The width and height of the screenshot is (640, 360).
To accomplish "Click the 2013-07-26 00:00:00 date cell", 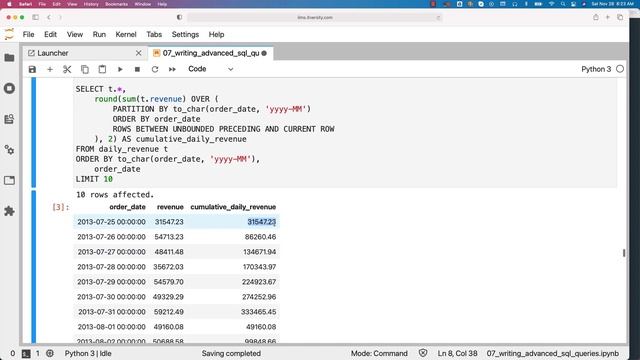I will [x=111, y=237].
